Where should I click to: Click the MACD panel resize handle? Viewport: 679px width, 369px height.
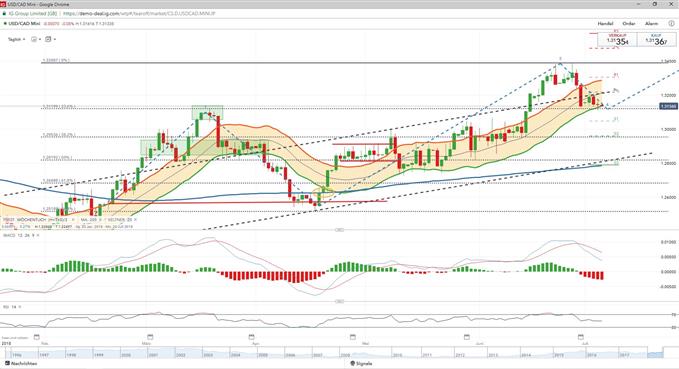coord(340,230)
